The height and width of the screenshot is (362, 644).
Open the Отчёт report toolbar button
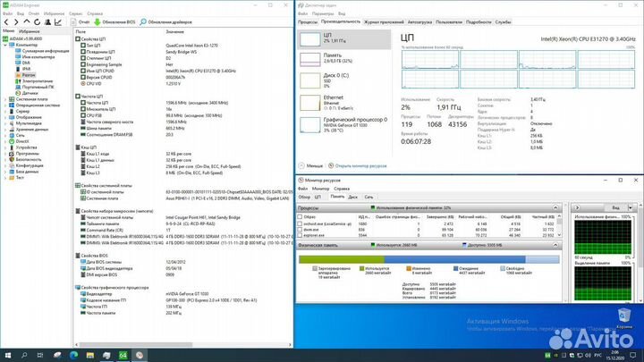[x=80, y=22]
